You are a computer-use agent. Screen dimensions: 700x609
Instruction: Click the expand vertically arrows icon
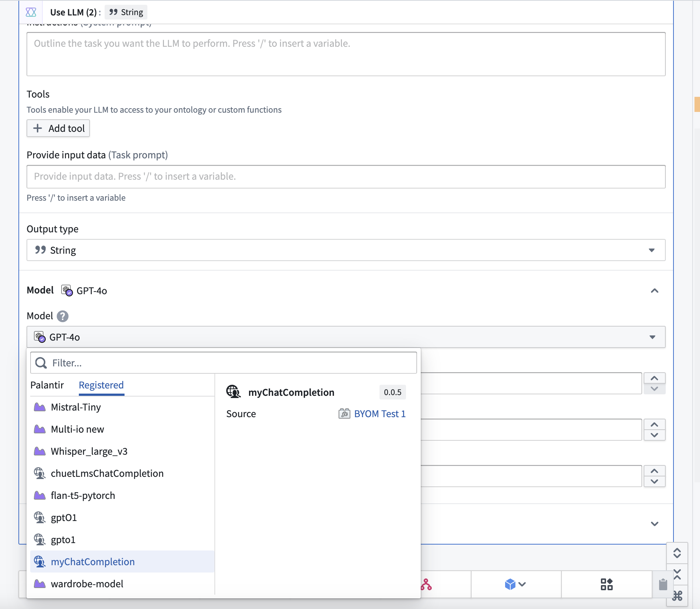coord(677,553)
